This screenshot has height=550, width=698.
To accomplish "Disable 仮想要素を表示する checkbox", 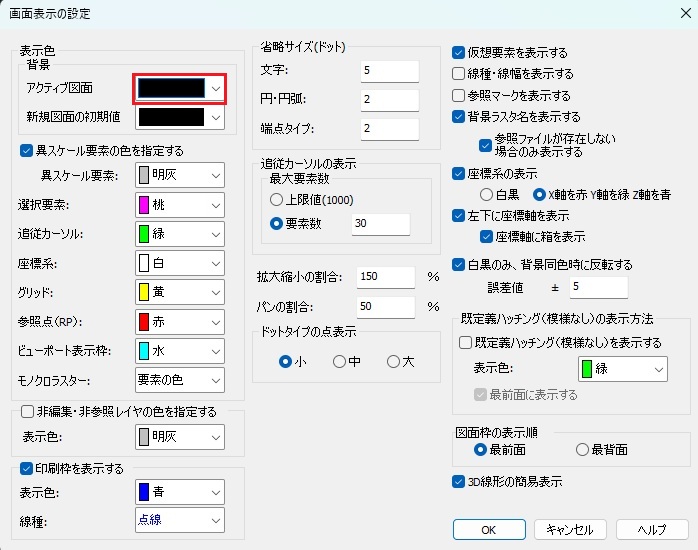I will (x=459, y=52).
